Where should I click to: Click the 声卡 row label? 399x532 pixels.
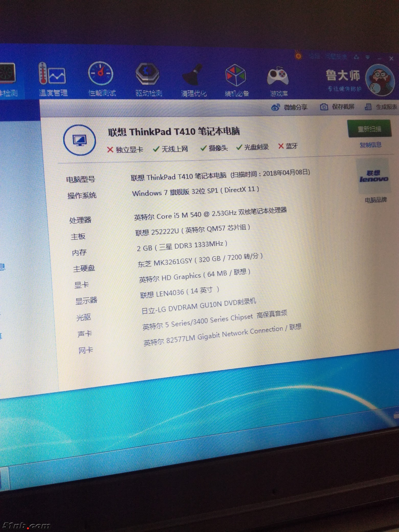[85, 334]
